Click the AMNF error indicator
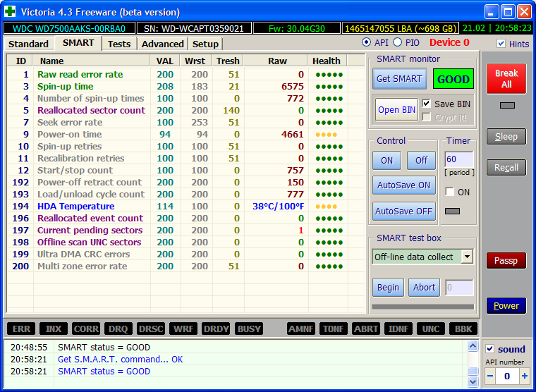This screenshot has height=392, width=536. [x=301, y=329]
